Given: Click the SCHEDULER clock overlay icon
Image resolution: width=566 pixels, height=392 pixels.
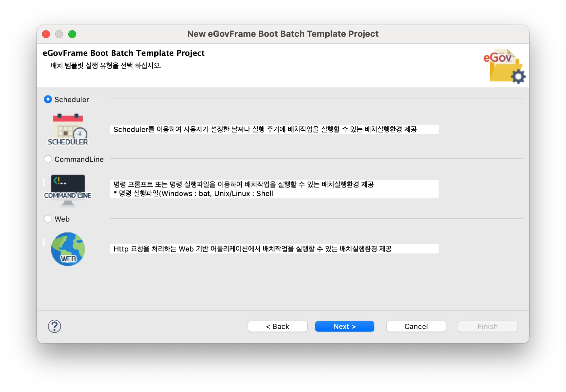Looking at the screenshot, I should pyautogui.click(x=79, y=133).
